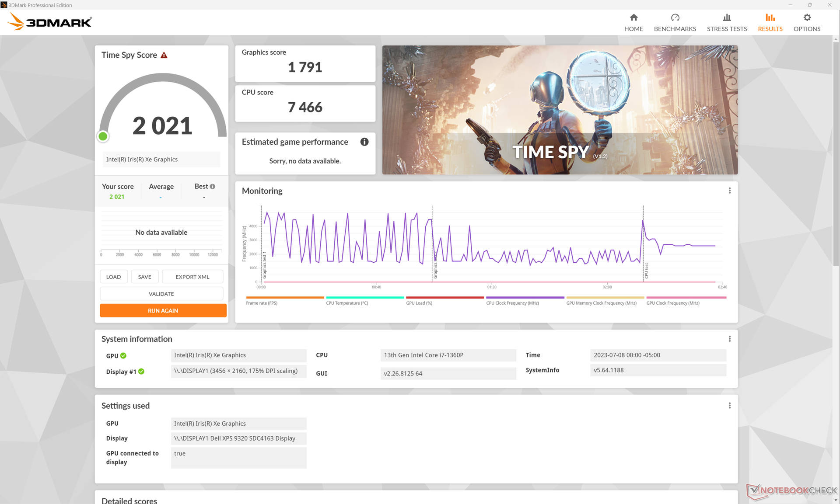Open the Options gear menu

point(806,22)
